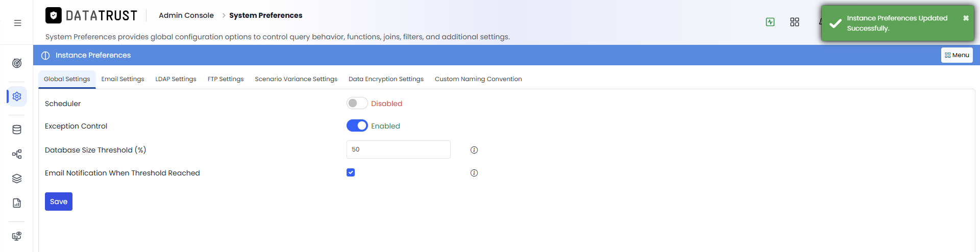
Task: Click the Save button
Action: [x=59, y=201]
